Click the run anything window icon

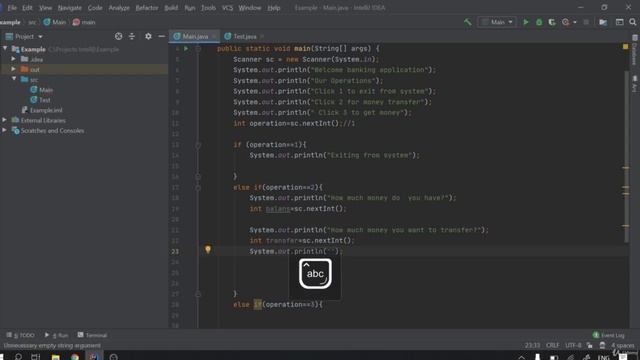[619, 22]
